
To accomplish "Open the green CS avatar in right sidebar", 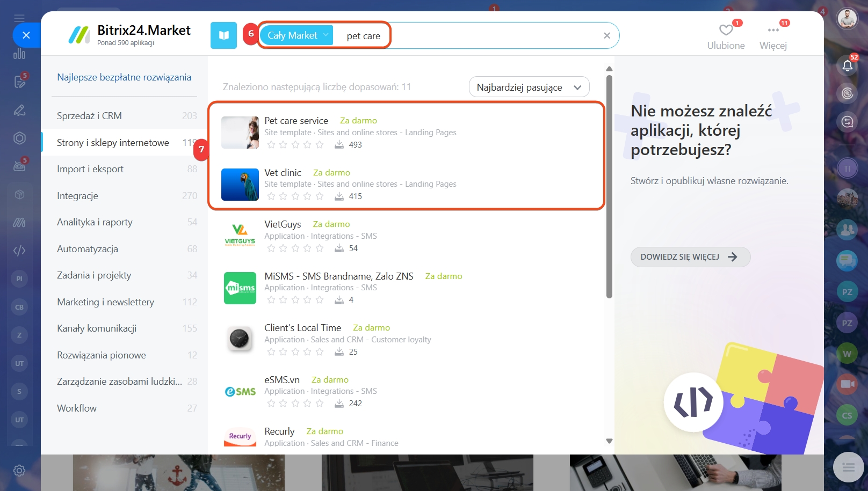I will pyautogui.click(x=847, y=415).
